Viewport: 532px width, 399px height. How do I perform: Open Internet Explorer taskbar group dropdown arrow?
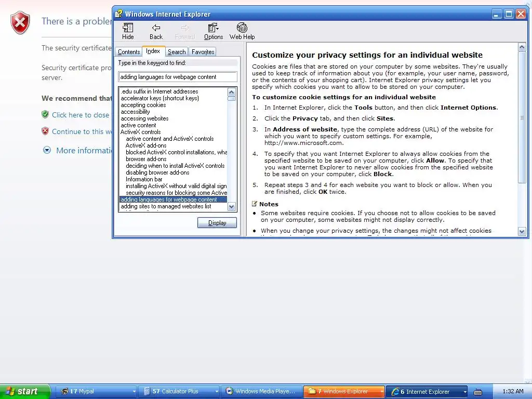[465, 392]
